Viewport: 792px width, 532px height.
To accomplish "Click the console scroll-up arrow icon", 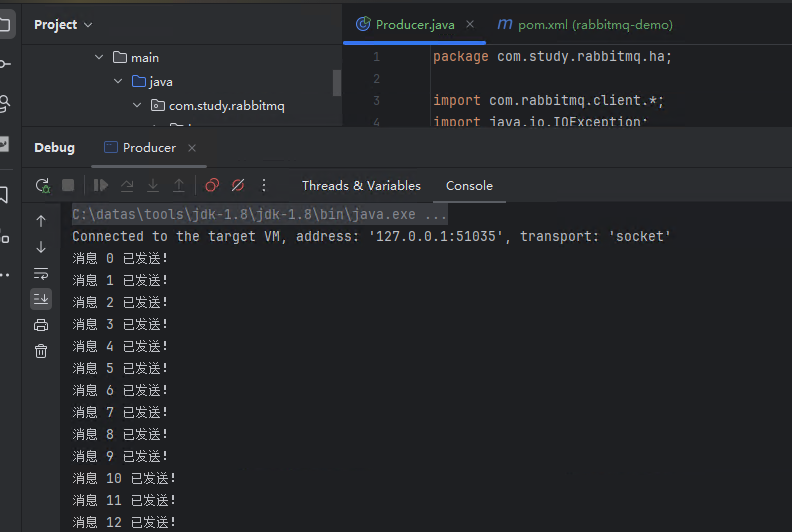I will tap(41, 221).
